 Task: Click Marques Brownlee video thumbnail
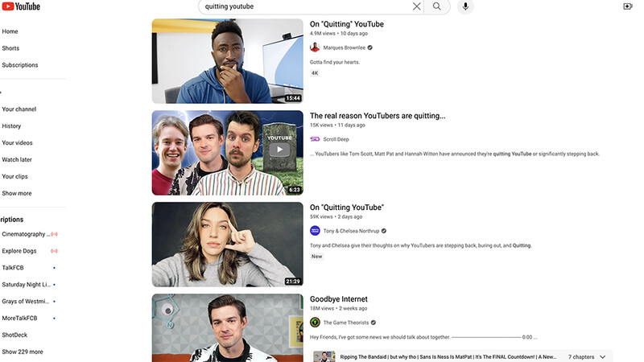tap(228, 61)
